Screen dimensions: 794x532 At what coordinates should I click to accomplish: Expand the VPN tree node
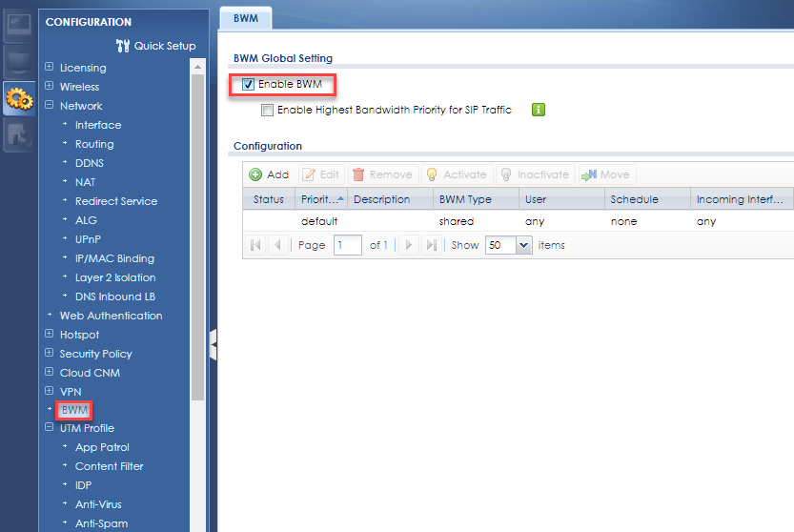pos(49,392)
